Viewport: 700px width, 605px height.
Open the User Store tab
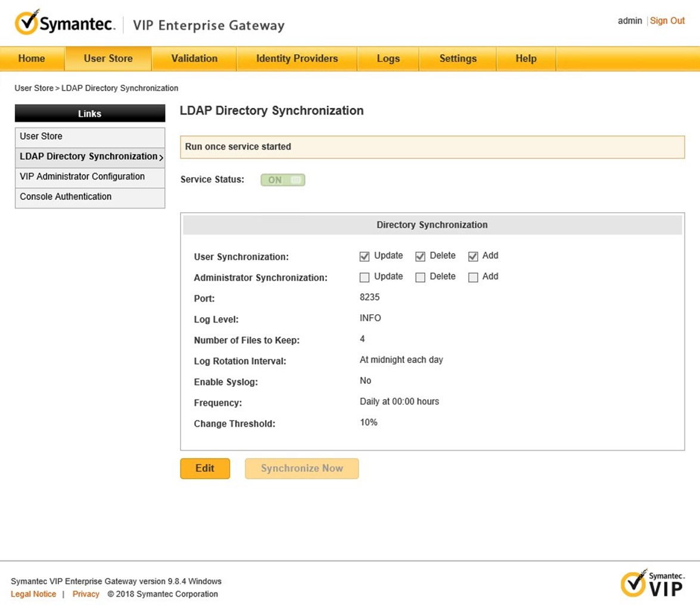(108, 58)
